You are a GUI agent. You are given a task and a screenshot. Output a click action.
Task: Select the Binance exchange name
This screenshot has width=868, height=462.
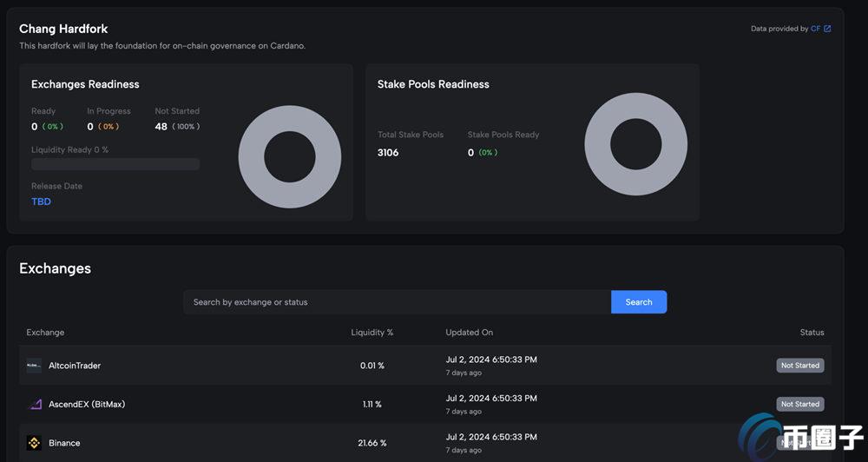pyautogui.click(x=64, y=443)
